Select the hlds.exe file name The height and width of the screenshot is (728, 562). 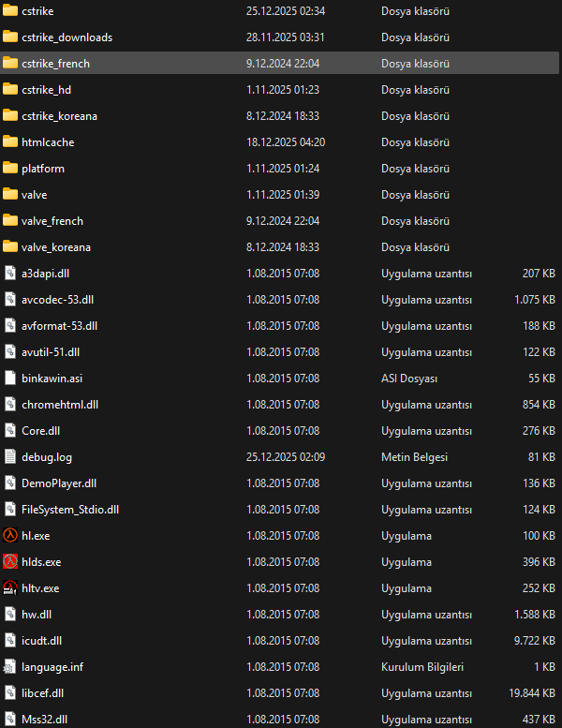click(41, 562)
